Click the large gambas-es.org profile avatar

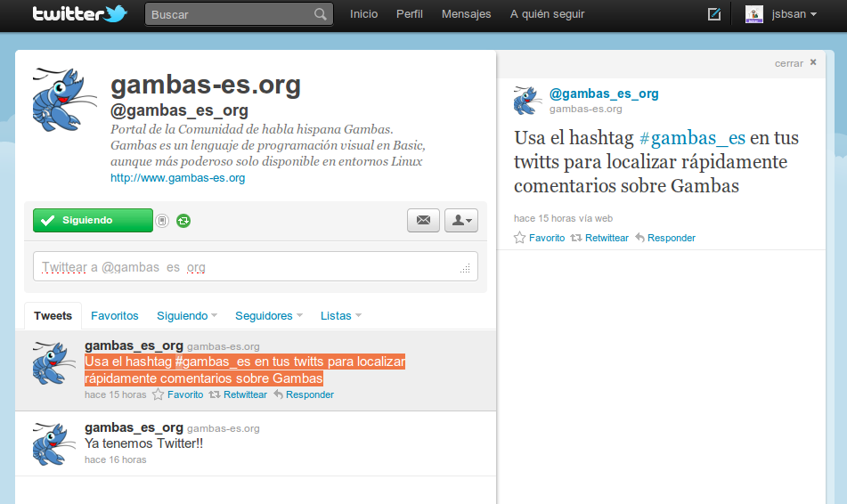65,100
